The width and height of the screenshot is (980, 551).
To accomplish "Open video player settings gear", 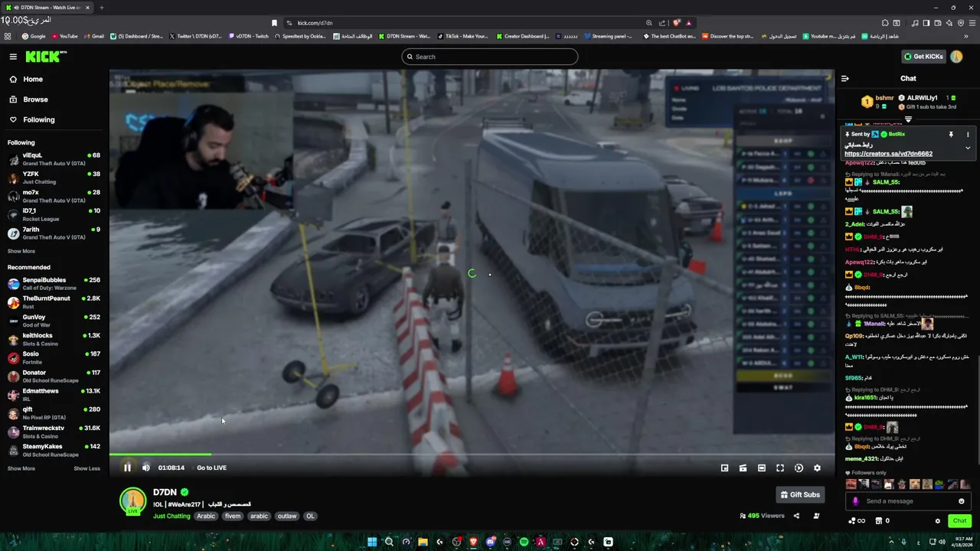I will coord(817,468).
